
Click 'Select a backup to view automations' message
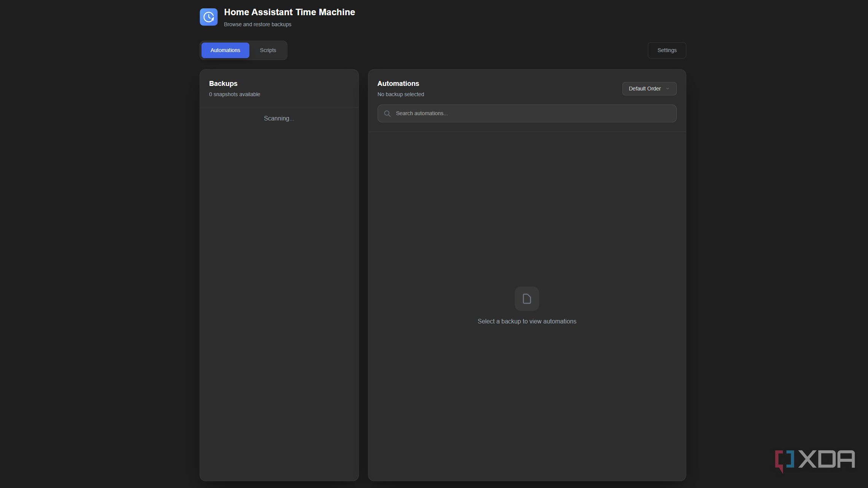pos(527,322)
